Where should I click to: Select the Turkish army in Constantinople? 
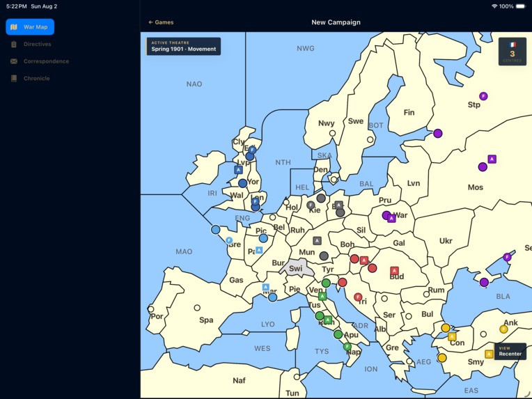point(452,336)
